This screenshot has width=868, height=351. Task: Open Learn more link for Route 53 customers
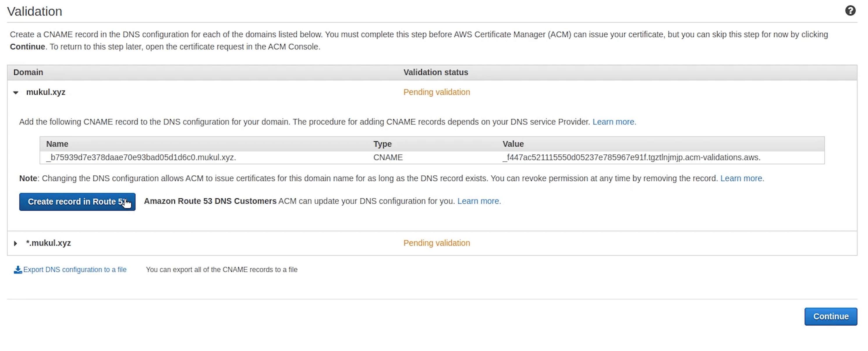[x=479, y=201]
